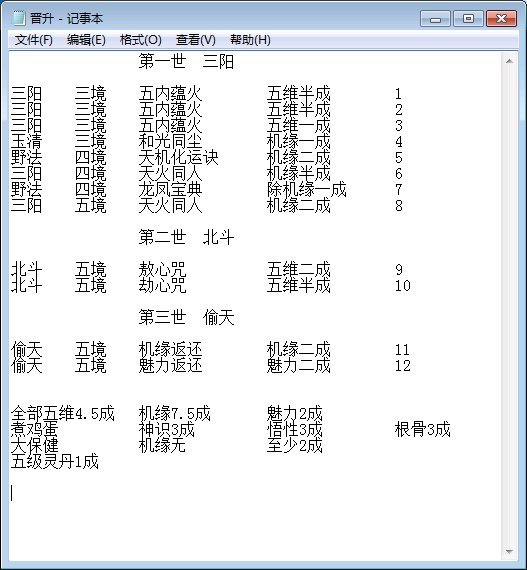527x570 pixels.
Task: Open the 文件(F) menu
Action: [x=33, y=40]
